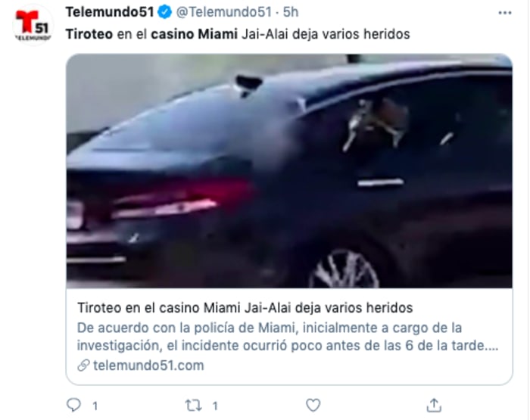Open the share upload icon

pos(434,405)
